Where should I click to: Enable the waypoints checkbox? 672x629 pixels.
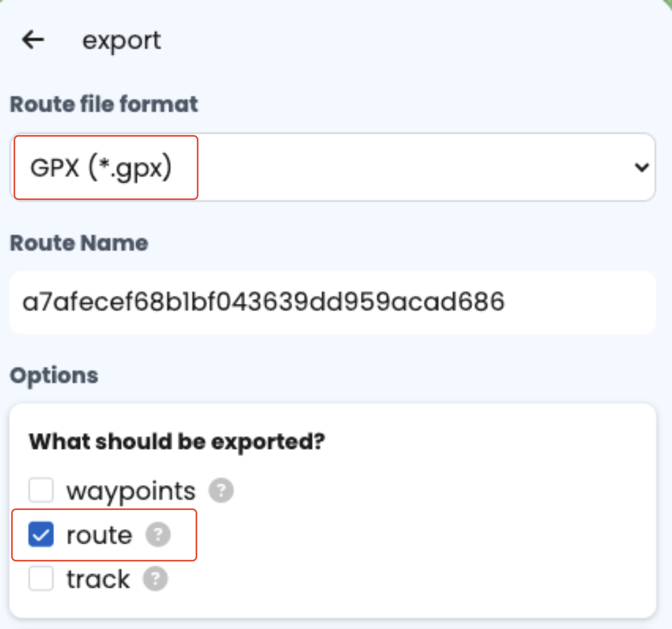(x=41, y=490)
